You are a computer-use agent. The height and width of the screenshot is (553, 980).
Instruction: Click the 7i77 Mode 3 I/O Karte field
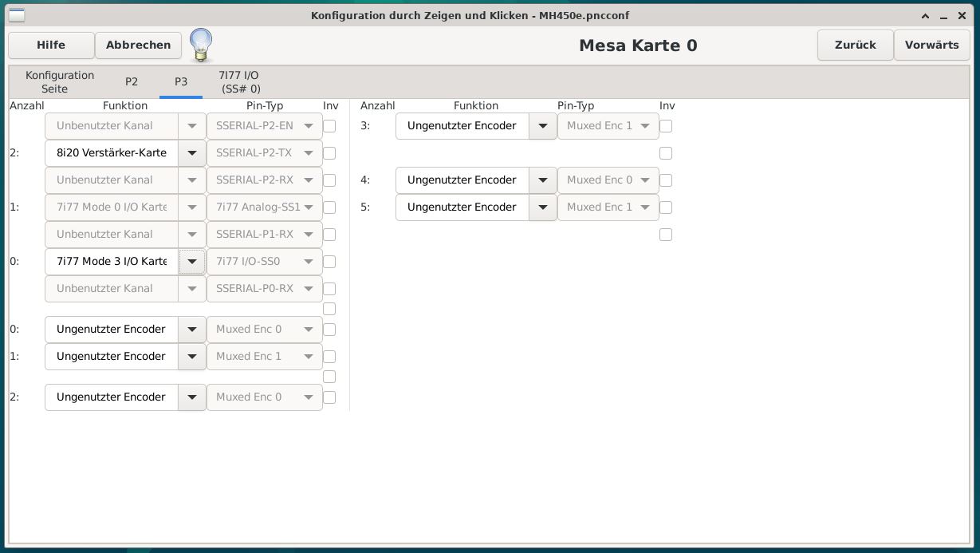pyautogui.click(x=112, y=262)
